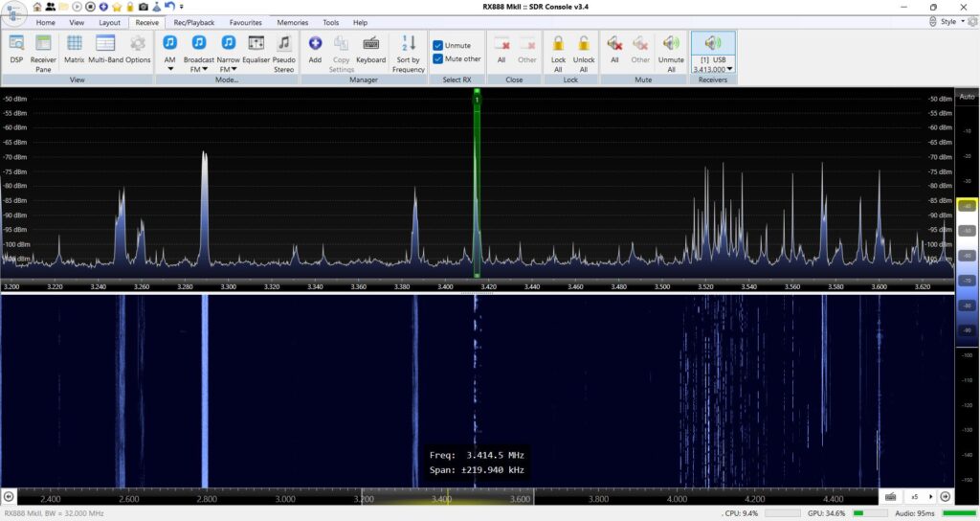Screen dimensions: 980x521
Task: Add a new receiver
Action: [315, 50]
